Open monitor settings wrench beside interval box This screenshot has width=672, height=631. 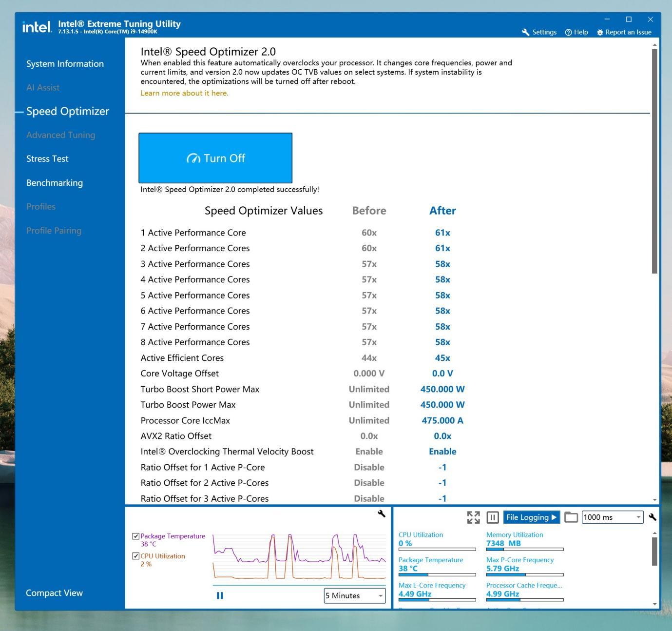(653, 517)
